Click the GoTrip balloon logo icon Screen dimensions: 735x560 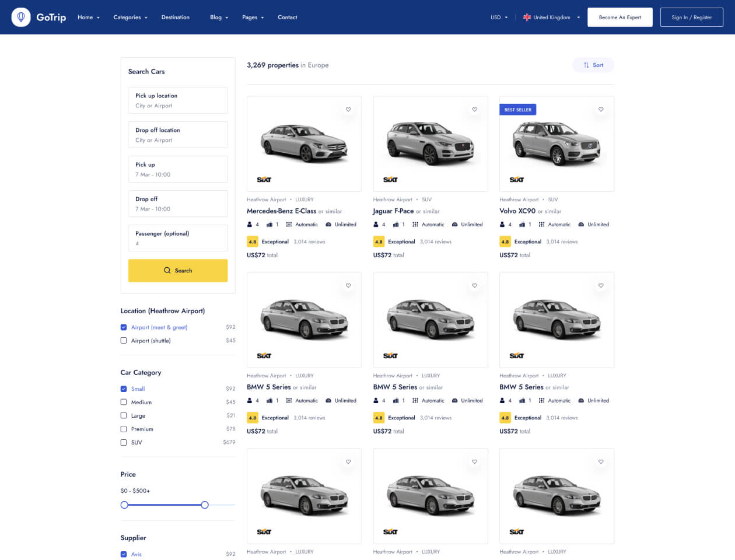tap(21, 17)
